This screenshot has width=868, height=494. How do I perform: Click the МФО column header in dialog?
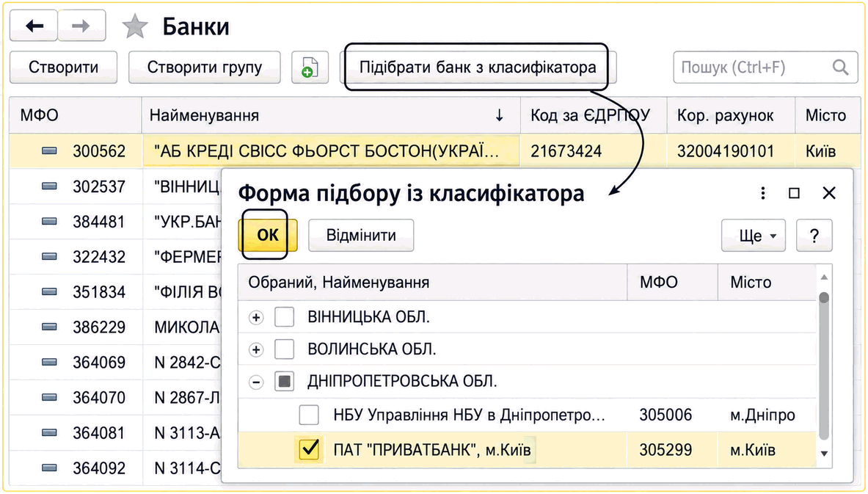coord(673,283)
